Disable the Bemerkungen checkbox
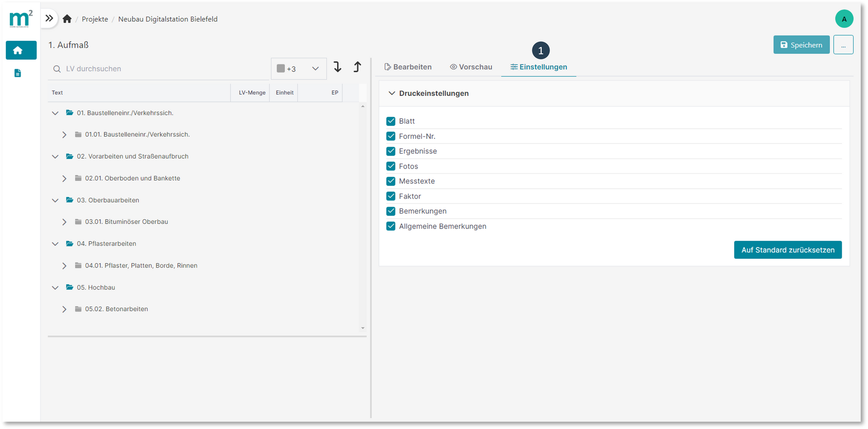The image size is (868, 429). point(391,211)
